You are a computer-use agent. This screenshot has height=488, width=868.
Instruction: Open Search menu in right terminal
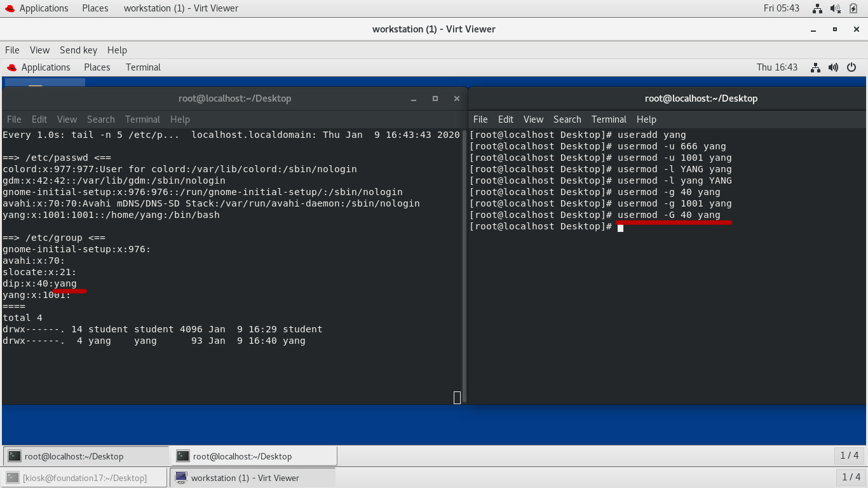pos(567,119)
